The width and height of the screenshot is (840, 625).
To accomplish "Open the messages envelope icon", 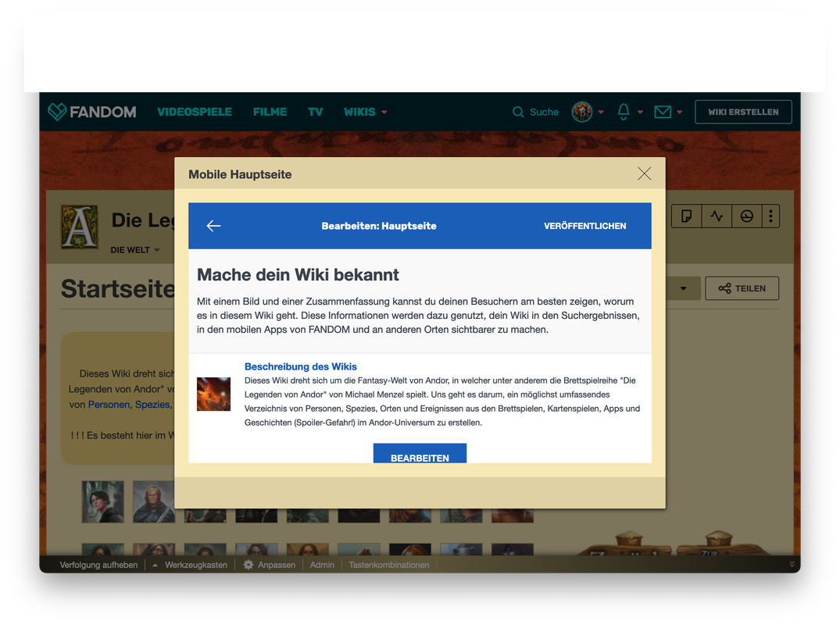I will (663, 112).
